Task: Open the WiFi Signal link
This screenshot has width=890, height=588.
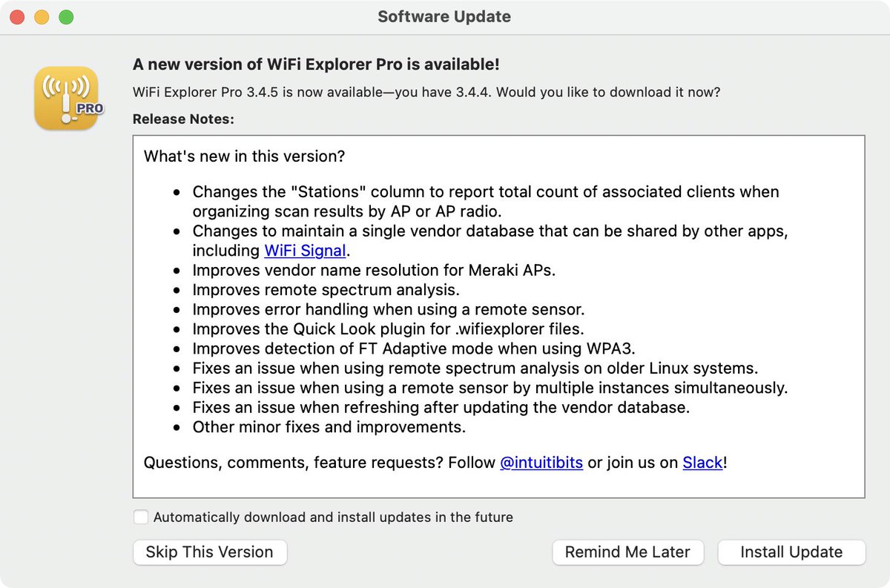Action: pyautogui.click(x=306, y=251)
